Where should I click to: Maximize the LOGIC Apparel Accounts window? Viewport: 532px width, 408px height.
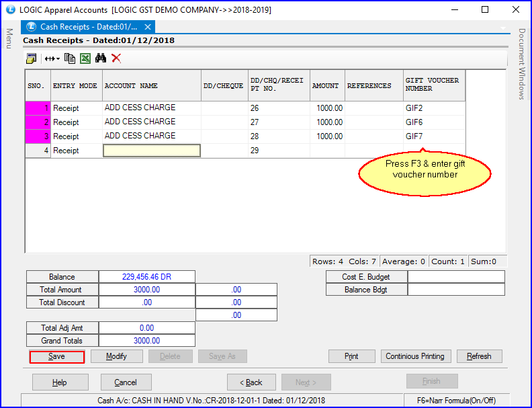tap(485, 9)
